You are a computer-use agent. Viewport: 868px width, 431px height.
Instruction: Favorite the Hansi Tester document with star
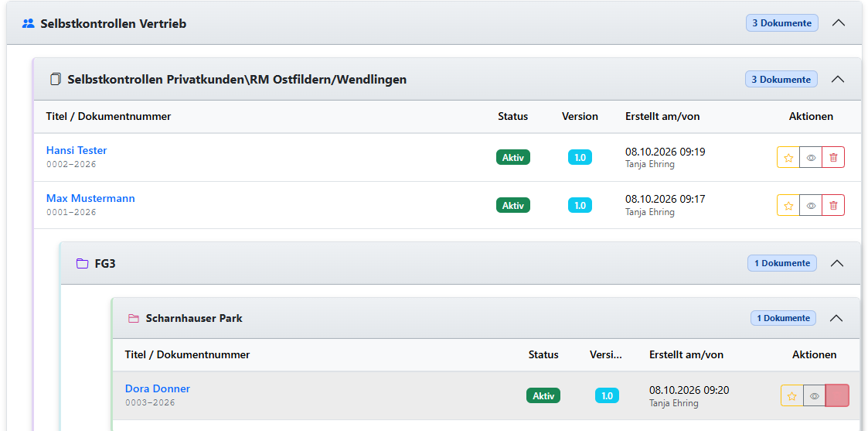[x=788, y=157]
